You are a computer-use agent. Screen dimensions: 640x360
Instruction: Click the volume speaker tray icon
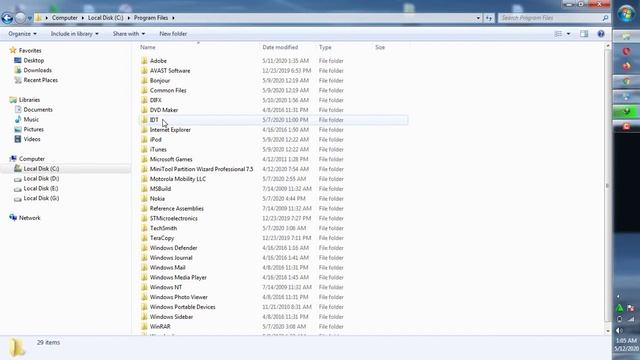pyautogui.click(x=620, y=331)
